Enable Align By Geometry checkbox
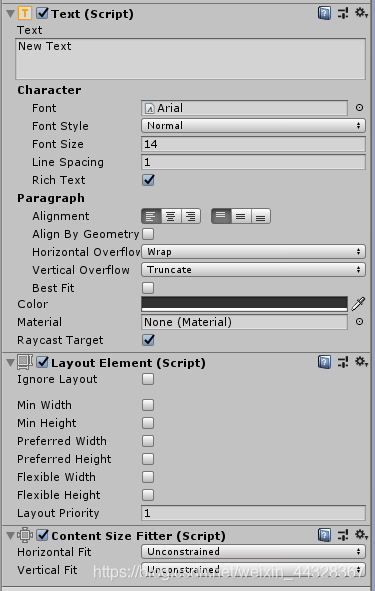 click(148, 234)
